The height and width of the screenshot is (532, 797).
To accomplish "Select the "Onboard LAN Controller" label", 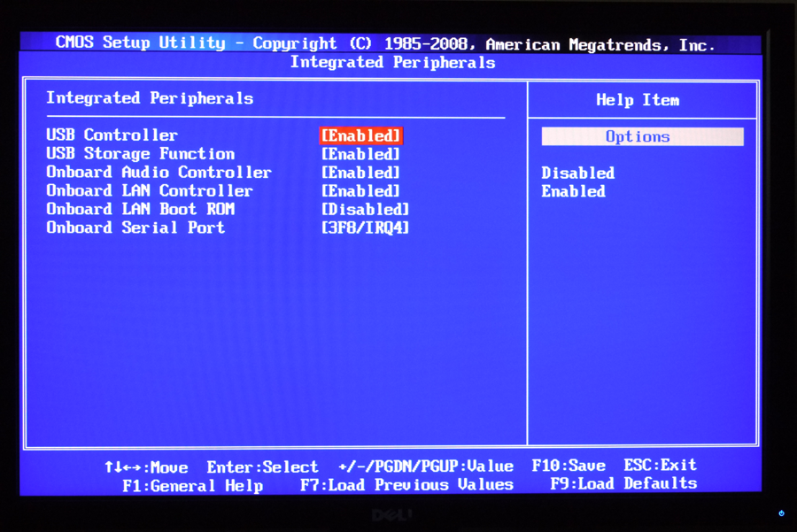I will click(150, 190).
